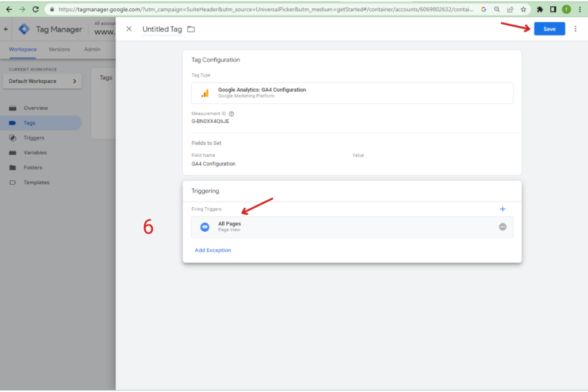Click the Templates icon in the sidebar
588x392 pixels.
tap(13, 183)
